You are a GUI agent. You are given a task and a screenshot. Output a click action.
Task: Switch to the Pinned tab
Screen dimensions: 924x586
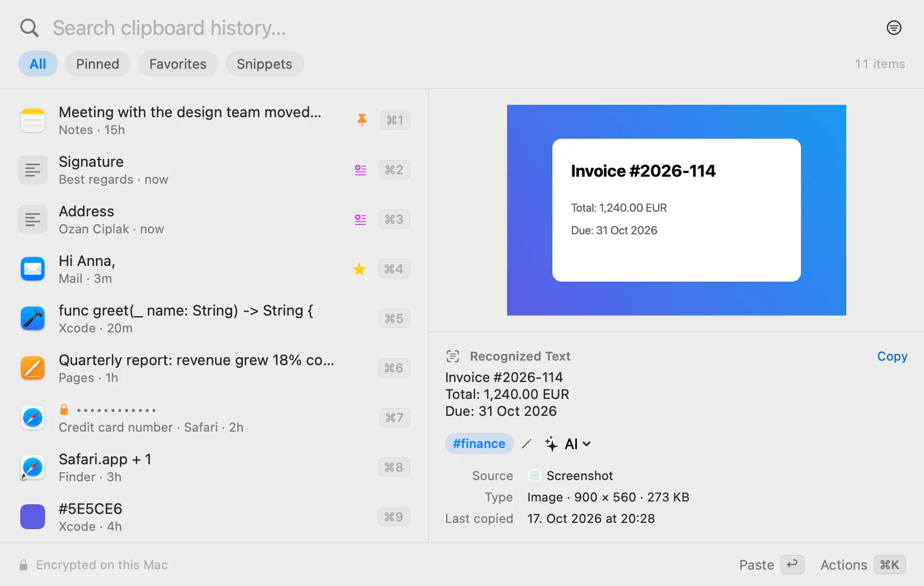pos(97,64)
